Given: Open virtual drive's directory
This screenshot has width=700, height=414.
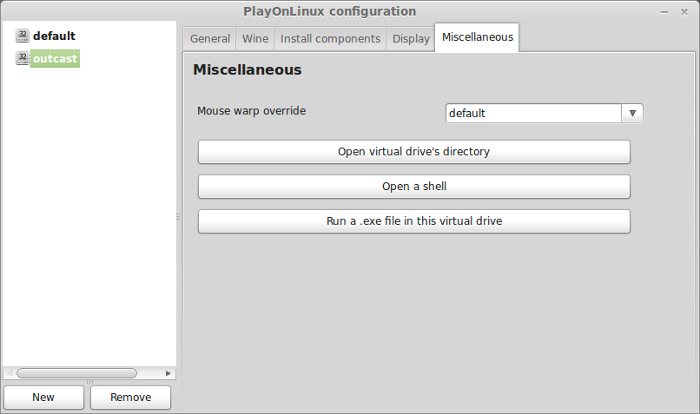Looking at the screenshot, I should point(414,152).
